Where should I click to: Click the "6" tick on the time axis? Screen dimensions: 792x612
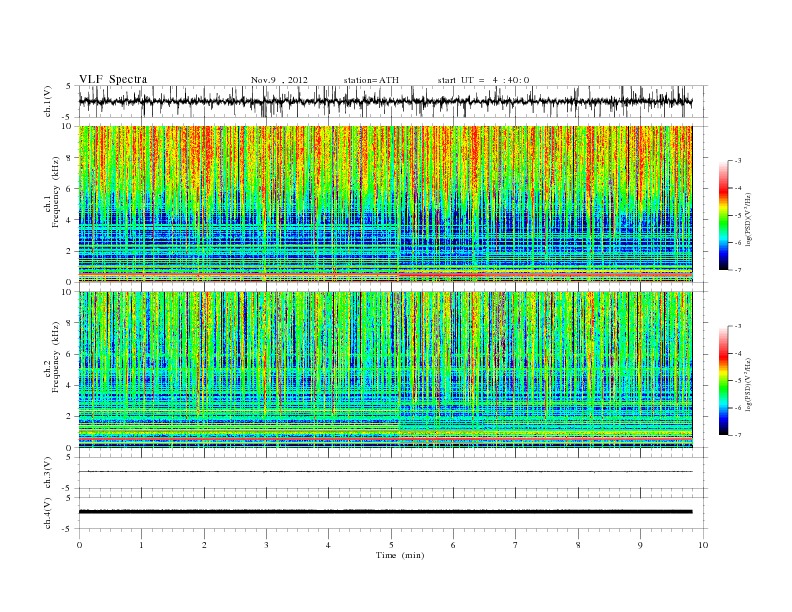pos(453,545)
